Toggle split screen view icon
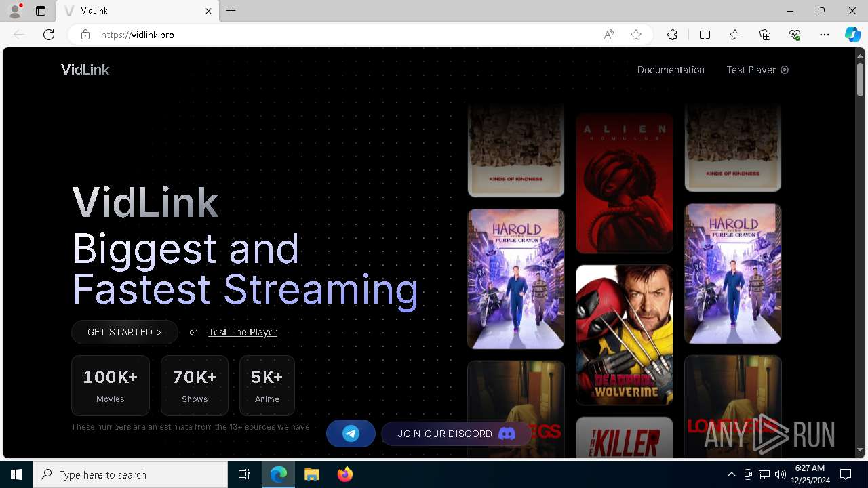The height and width of the screenshot is (488, 868). (x=705, y=35)
